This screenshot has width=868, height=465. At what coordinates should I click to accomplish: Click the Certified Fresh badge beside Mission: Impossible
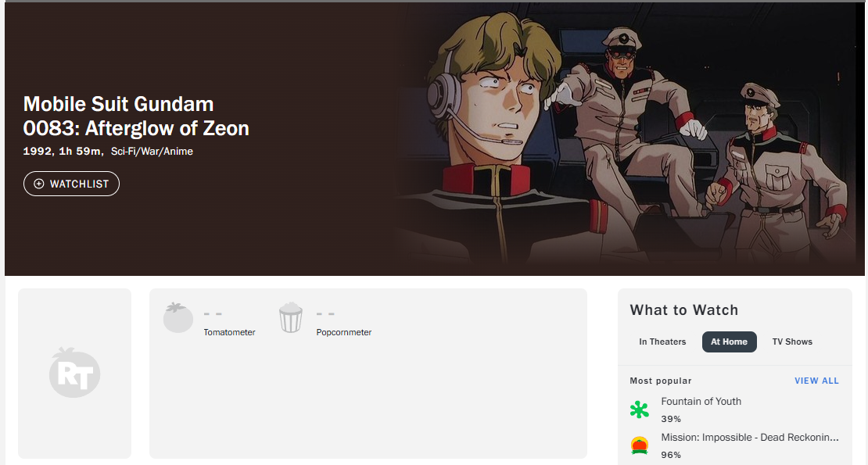click(x=640, y=445)
